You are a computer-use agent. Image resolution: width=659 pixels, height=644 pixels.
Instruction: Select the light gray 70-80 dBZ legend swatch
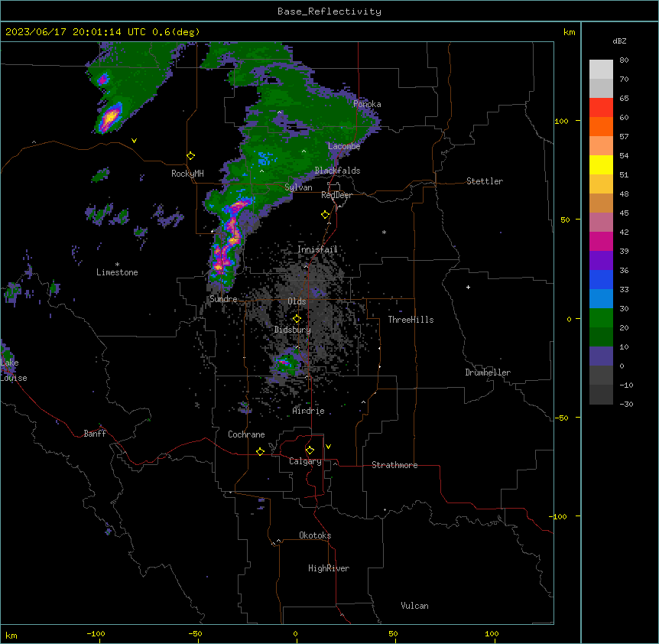601,70
